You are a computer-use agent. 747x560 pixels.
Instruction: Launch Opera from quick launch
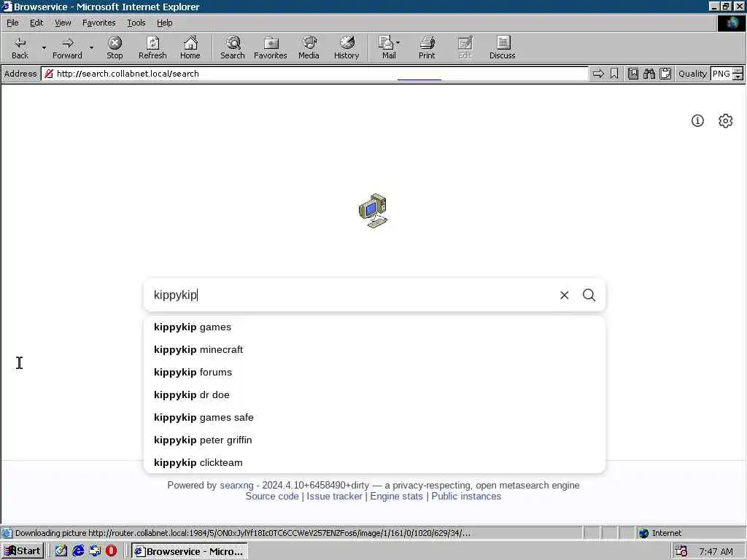pos(112,551)
